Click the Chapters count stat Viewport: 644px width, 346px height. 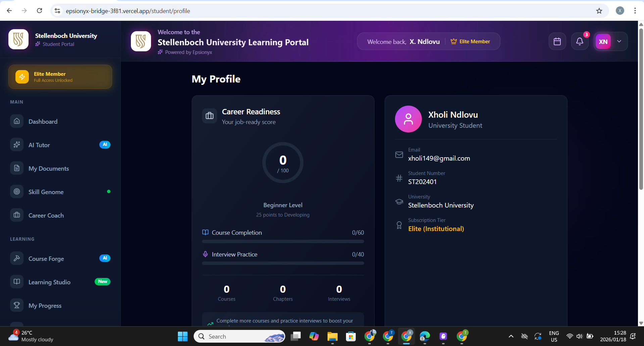(283, 293)
